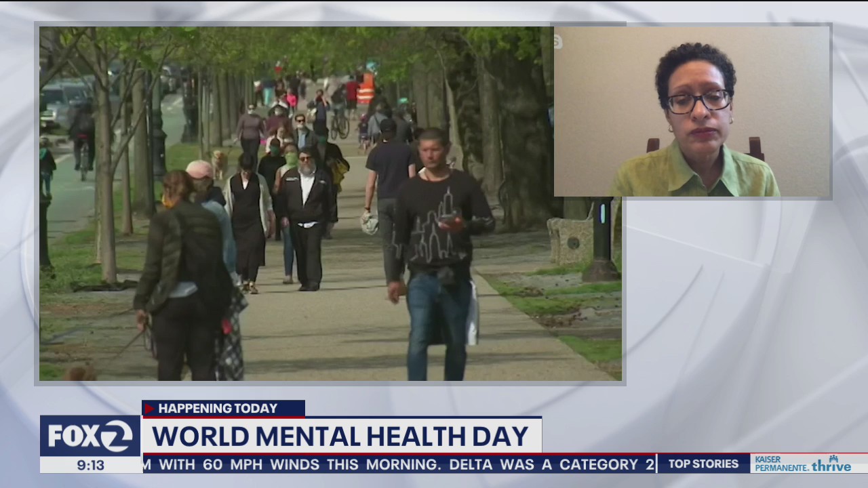Click the white separator after the ticker
The image size is (868, 488).
(x=656, y=464)
